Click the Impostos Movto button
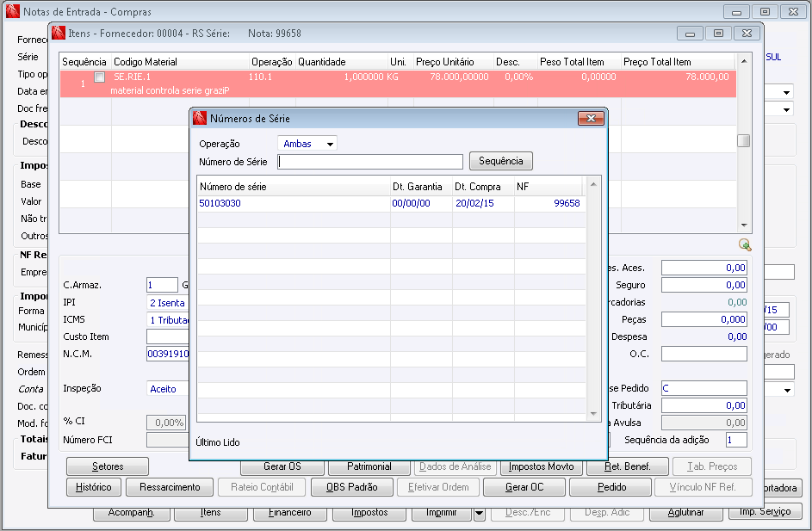This screenshot has height=531, width=812. pos(541,466)
